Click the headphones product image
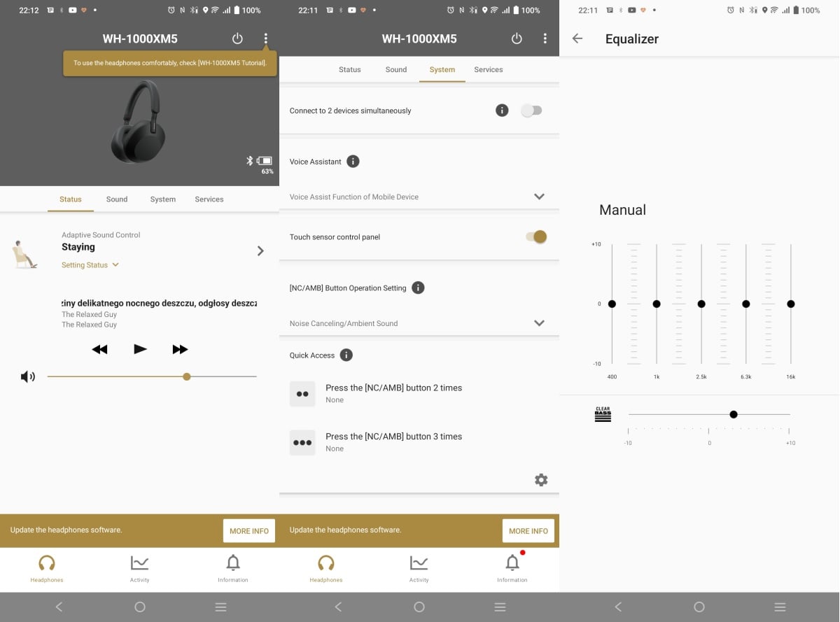The image size is (840, 622). tap(139, 122)
